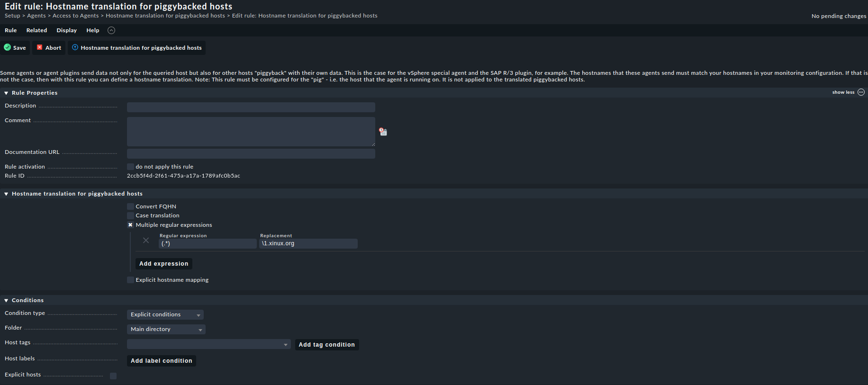This screenshot has width=868, height=385.
Task: Open the Host tags selection dropdown
Action: click(x=208, y=344)
